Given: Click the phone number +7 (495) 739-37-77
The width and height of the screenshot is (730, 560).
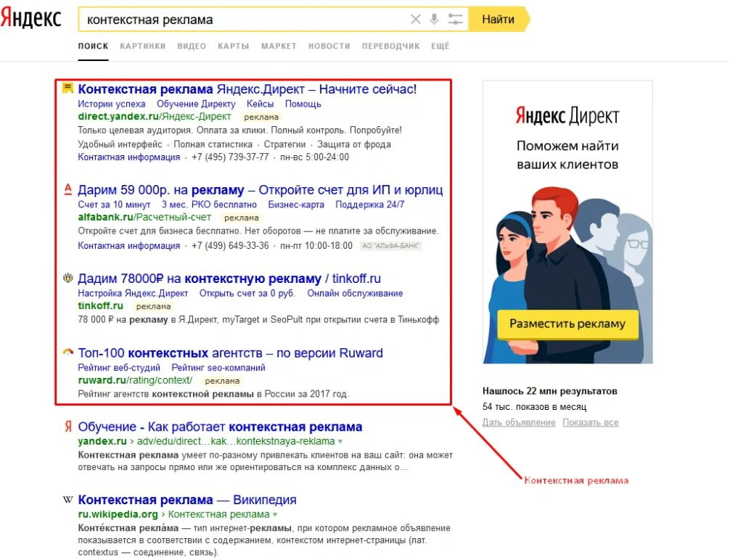Looking at the screenshot, I should pyautogui.click(x=230, y=157).
